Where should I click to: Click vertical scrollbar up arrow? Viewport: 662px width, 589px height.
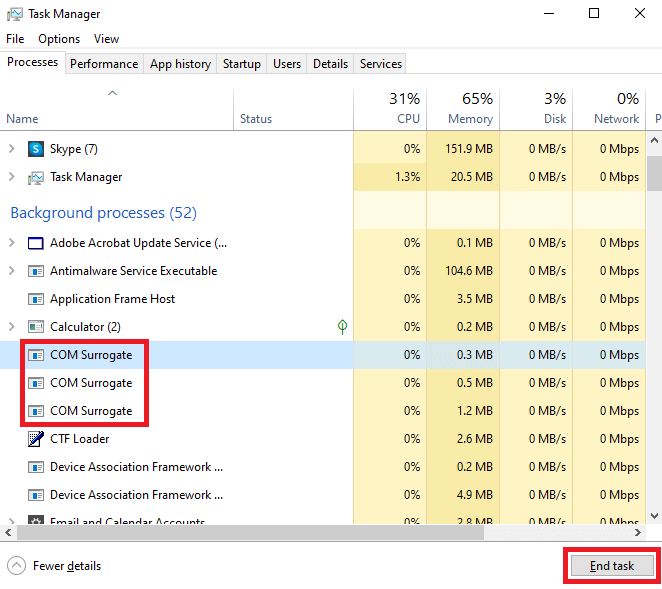(x=654, y=140)
